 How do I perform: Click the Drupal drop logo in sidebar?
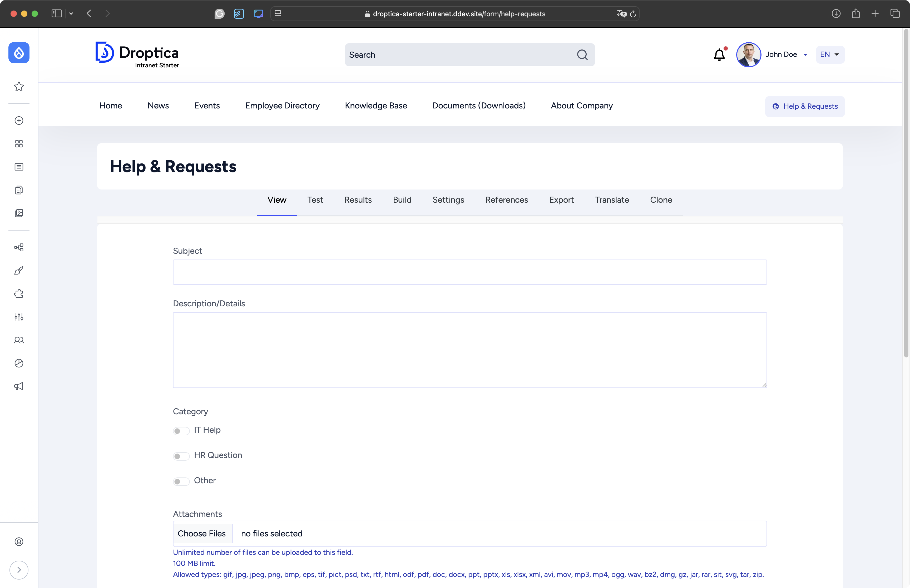[19, 53]
